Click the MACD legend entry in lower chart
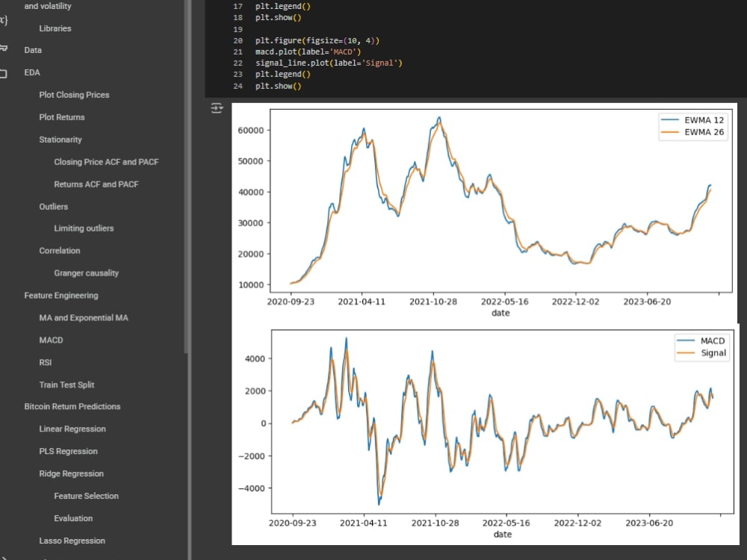 coord(701,340)
